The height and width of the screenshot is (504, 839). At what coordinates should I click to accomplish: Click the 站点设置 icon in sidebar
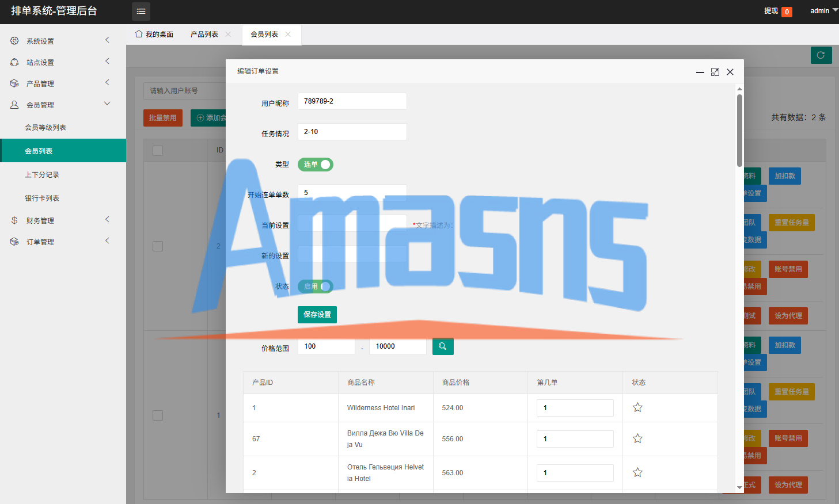click(14, 62)
